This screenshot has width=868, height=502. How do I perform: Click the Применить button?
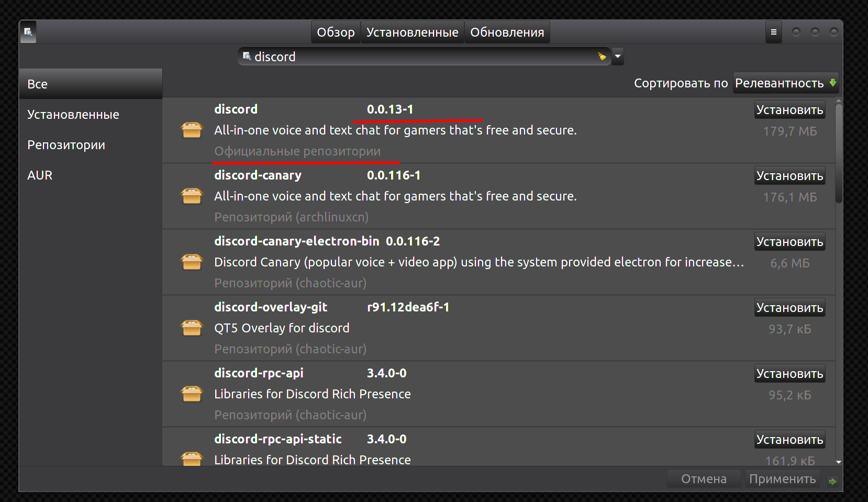[782, 479]
